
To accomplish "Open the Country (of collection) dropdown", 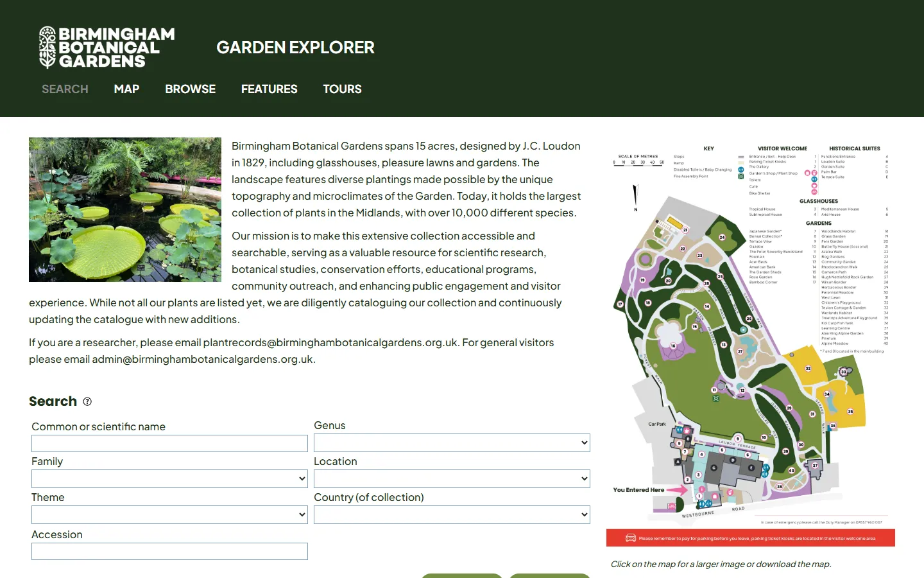I will 452,514.
